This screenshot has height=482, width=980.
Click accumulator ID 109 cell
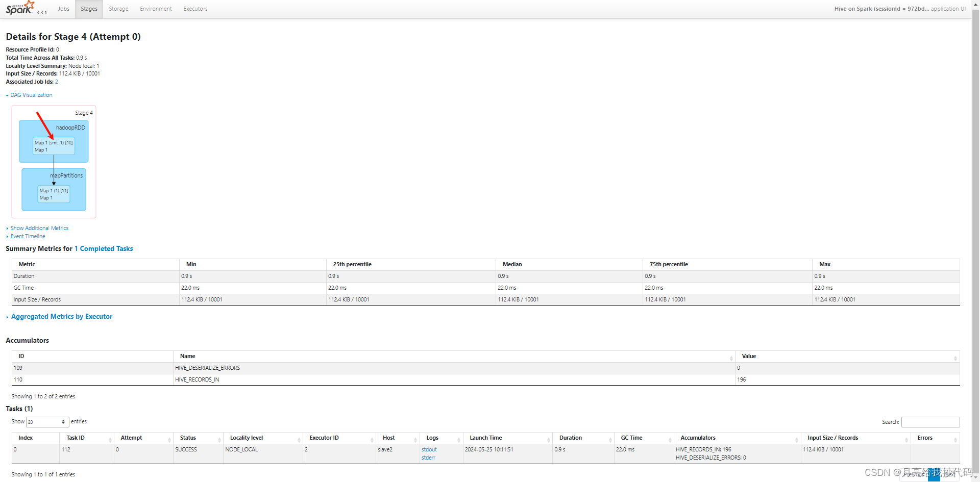point(92,368)
